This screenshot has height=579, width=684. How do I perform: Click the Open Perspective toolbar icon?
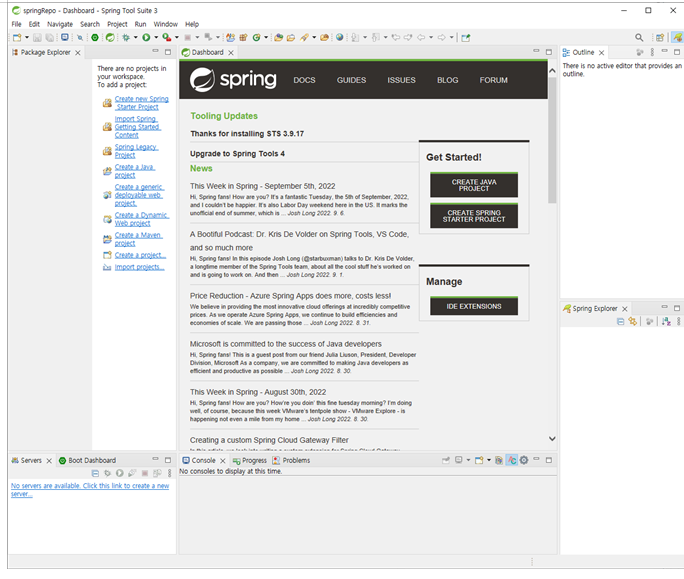pyautogui.click(x=660, y=38)
